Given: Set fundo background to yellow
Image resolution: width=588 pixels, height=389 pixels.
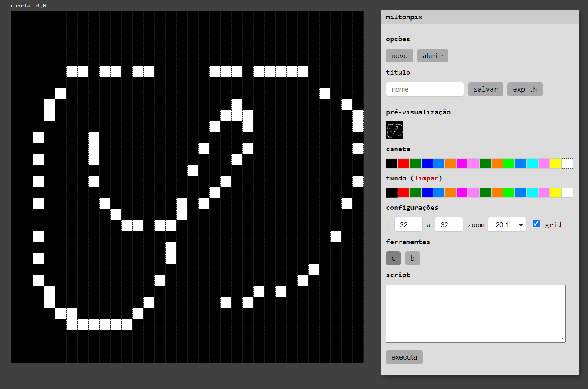Looking at the screenshot, I should 555,193.
